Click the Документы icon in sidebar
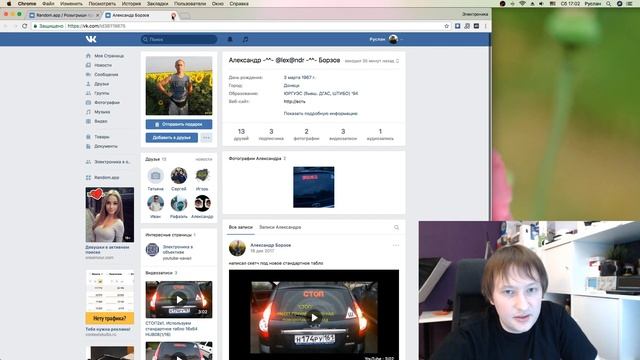The height and width of the screenshot is (360, 640). (x=88, y=147)
